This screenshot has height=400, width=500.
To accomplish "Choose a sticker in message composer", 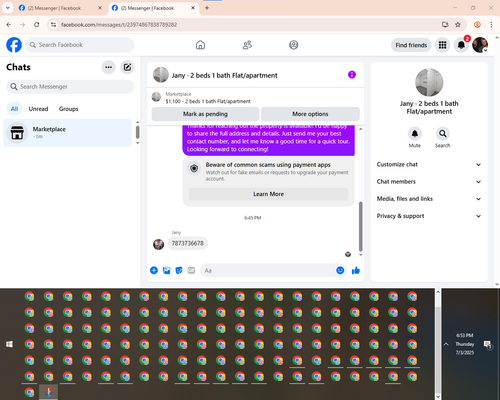I will 179,270.
